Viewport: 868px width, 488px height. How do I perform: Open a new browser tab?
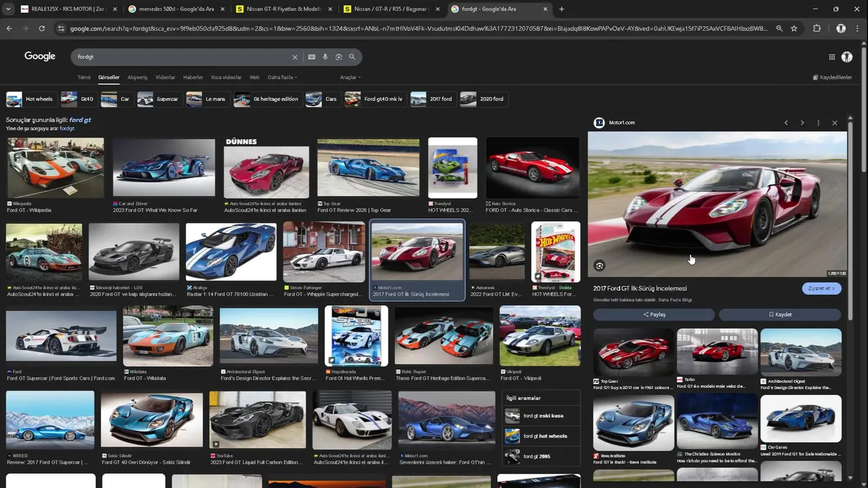(x=561, y=9)
